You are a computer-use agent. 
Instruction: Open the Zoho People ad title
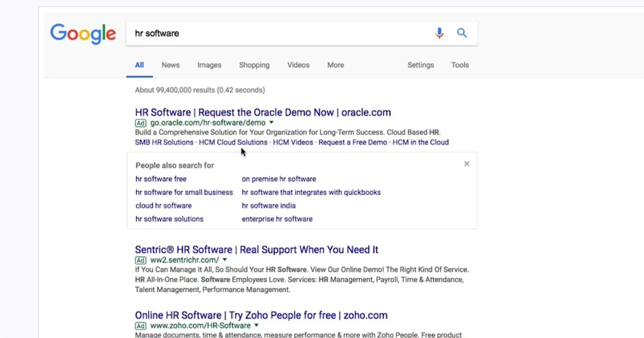pos(261,315)
